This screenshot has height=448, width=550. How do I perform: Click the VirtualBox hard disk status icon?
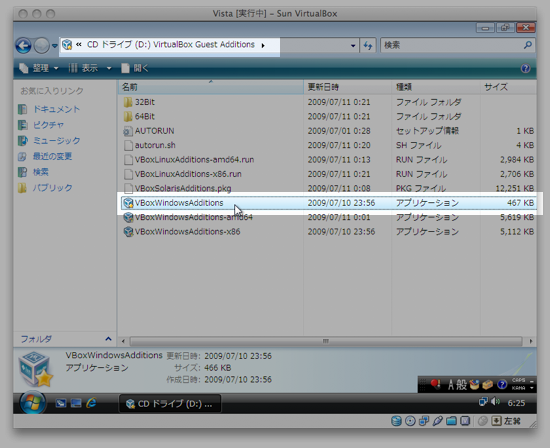point(396,421)
